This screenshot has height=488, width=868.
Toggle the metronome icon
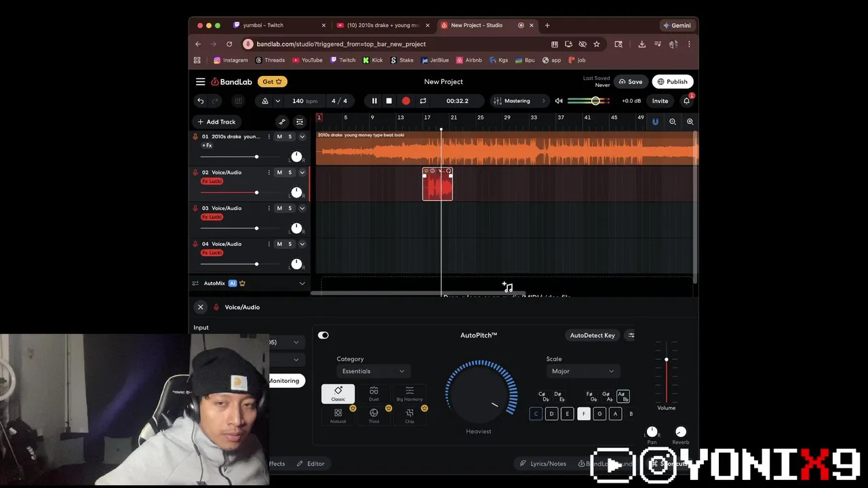click(x=265, y=101)
